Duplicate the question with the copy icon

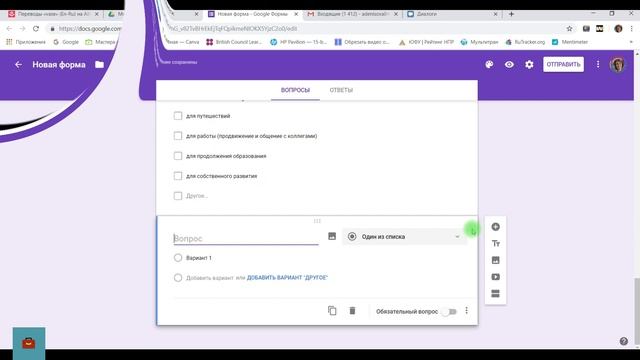(332, 311)
